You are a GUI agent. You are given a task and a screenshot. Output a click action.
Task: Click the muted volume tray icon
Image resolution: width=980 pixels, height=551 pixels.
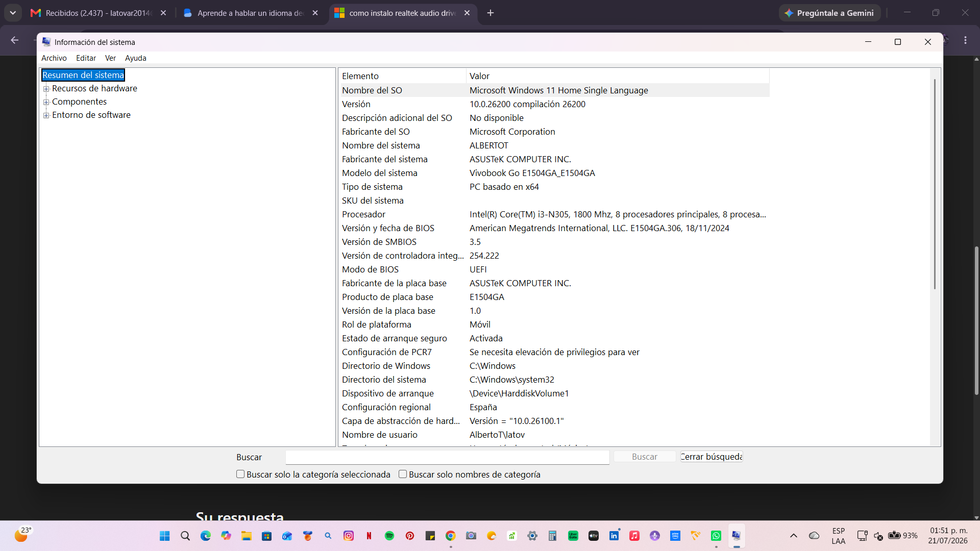point(878,536)
